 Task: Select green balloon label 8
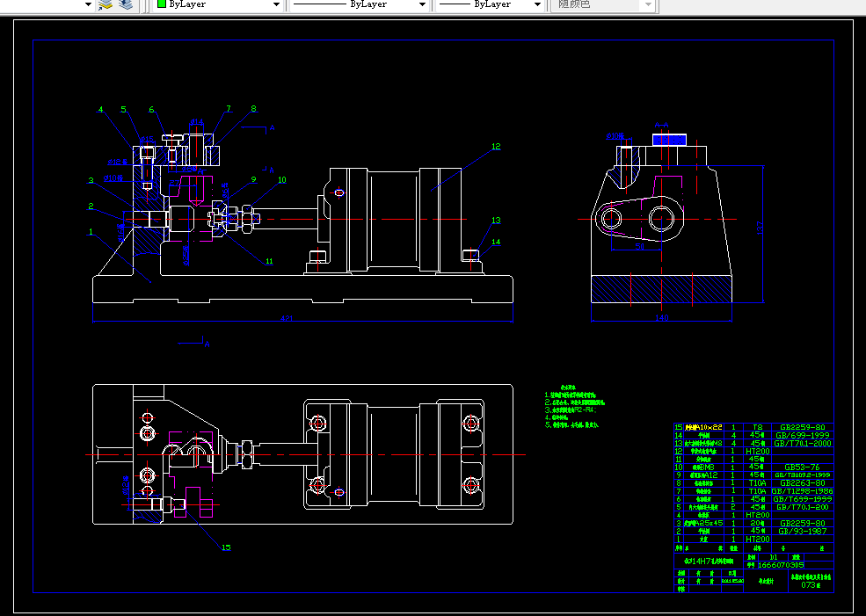click(x=253, y=109)
